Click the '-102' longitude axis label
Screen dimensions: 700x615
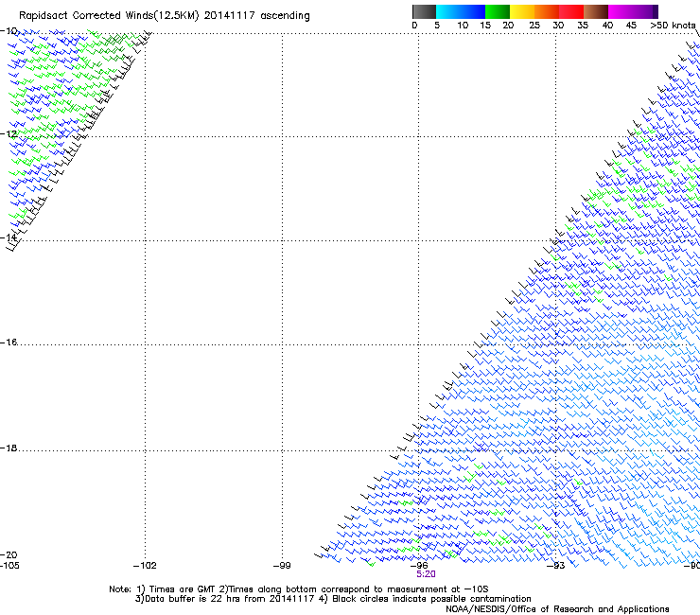pyautogui.click(x=145, y=566)
